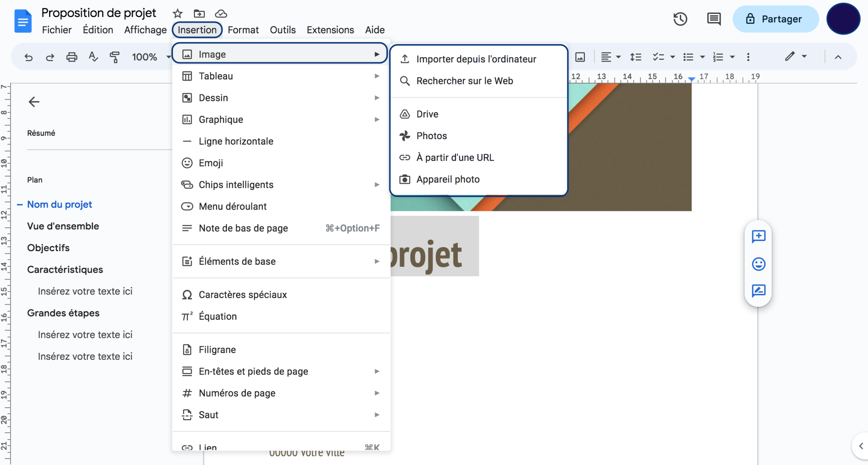Collapse the toolbar with the up chevron
The height and width of the screenshot is (465, 868).
(838, 57)
